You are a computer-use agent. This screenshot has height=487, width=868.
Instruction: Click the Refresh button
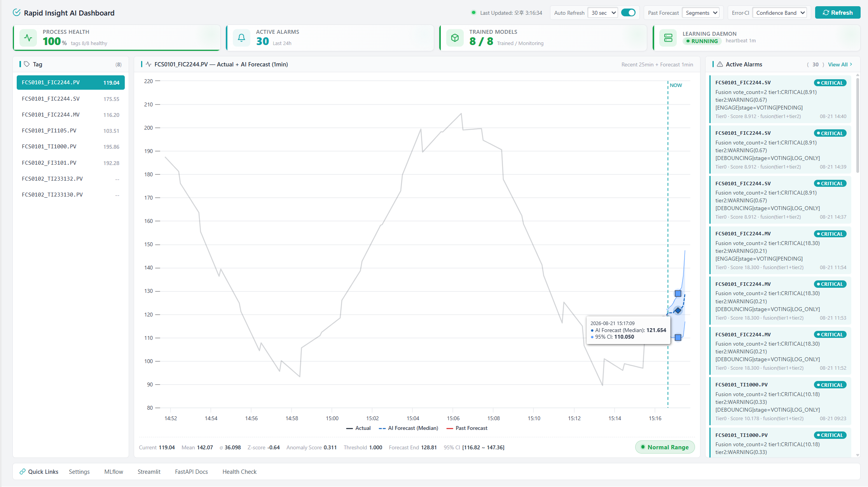pyautogui.click(x=838, y=13)
